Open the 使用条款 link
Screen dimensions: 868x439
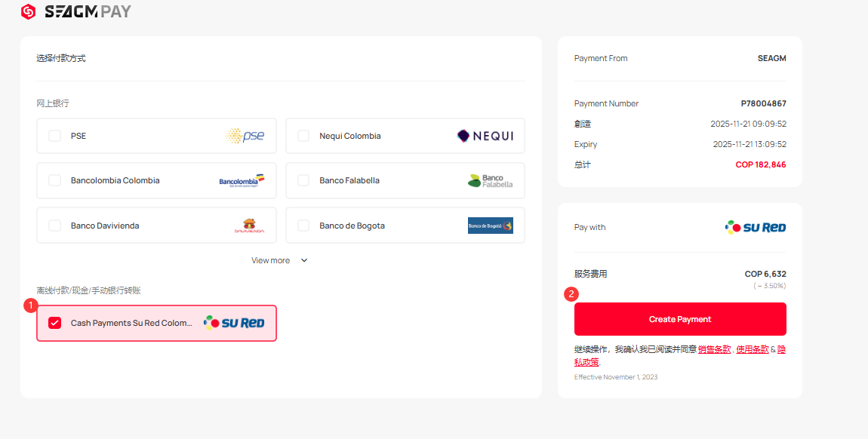coord(752,349)
